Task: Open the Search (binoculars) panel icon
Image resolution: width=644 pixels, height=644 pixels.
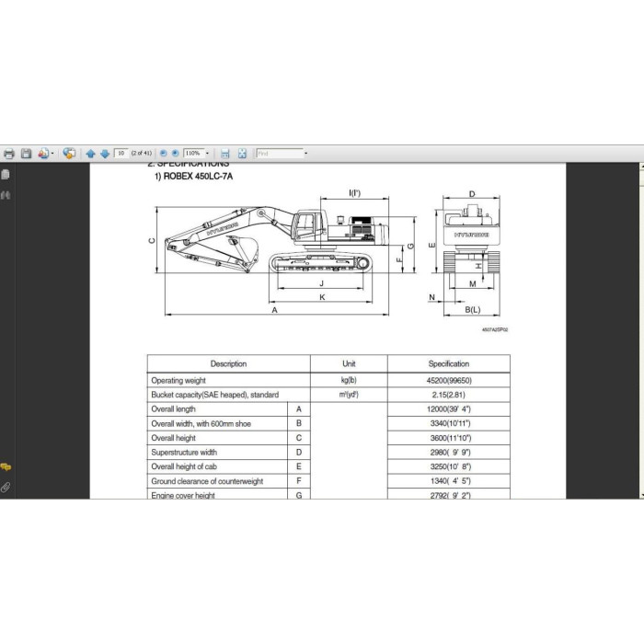Action: click(6, 195)
